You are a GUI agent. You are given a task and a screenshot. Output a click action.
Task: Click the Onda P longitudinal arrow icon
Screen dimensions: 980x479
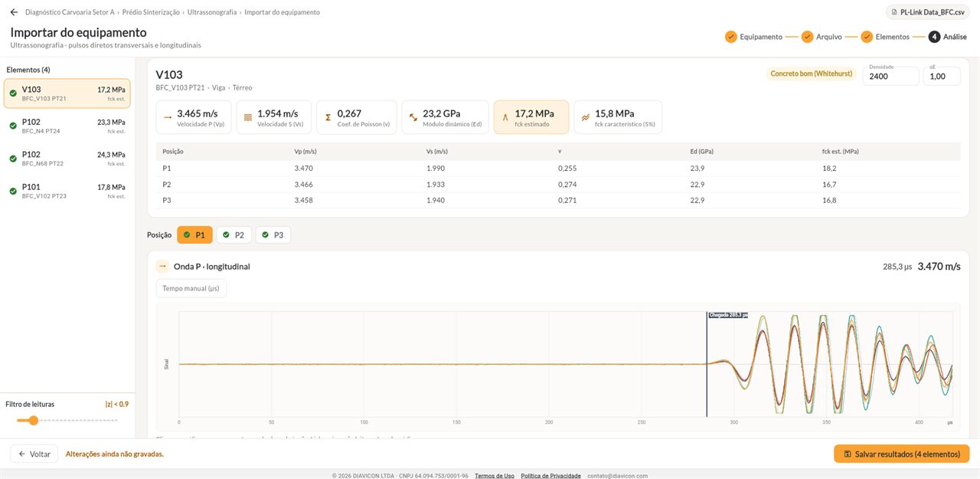click(x=162, y=266)
